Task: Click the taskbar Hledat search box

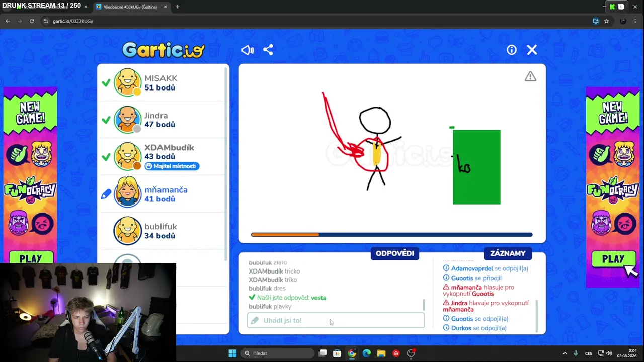Action: [x=277, y=353]
